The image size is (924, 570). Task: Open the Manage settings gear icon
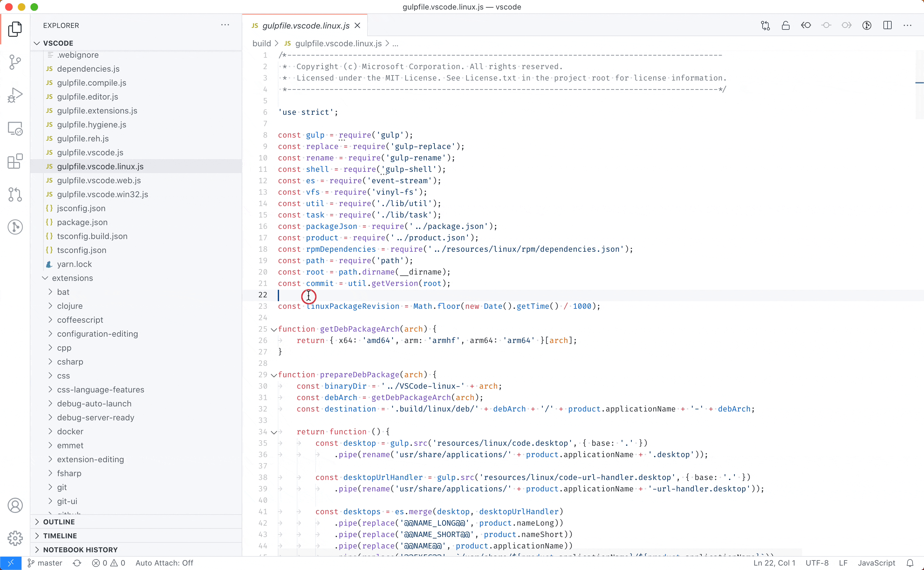tap(15, 538)
